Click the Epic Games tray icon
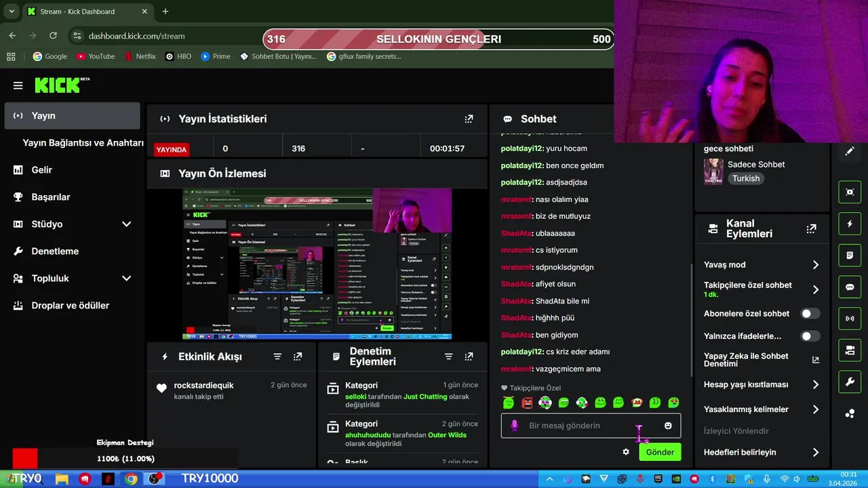868x488 pixels. tap(658, 479)
